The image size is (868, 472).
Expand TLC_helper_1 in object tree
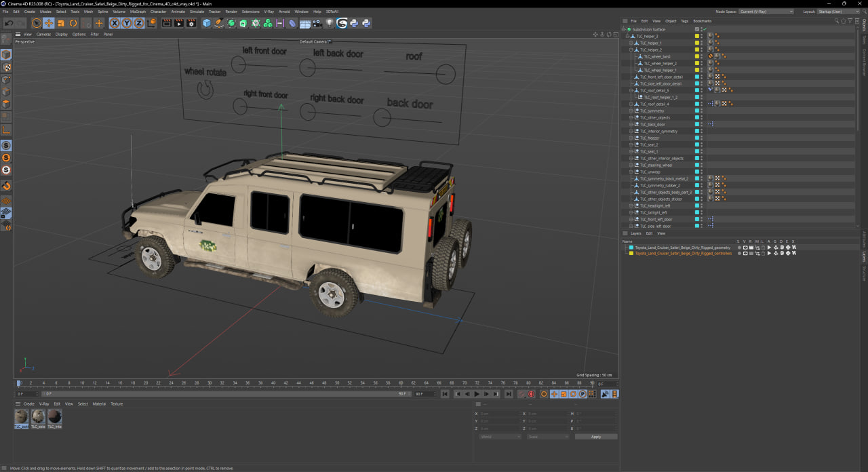(631, 43)
